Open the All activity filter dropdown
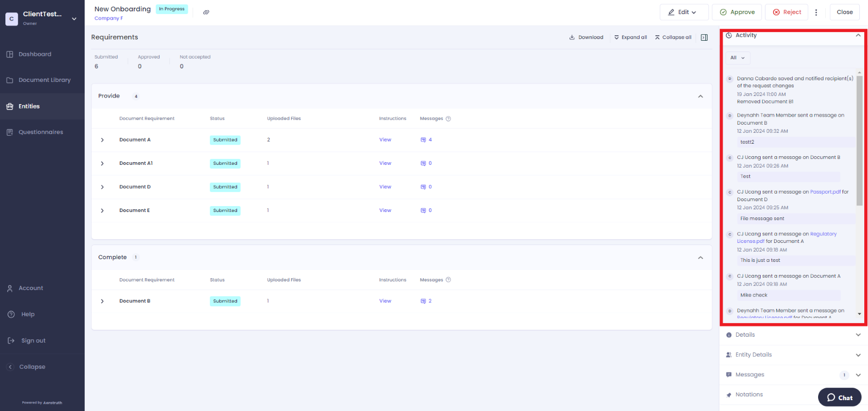Screen dimensions: 868x411 tap(737, 57)
